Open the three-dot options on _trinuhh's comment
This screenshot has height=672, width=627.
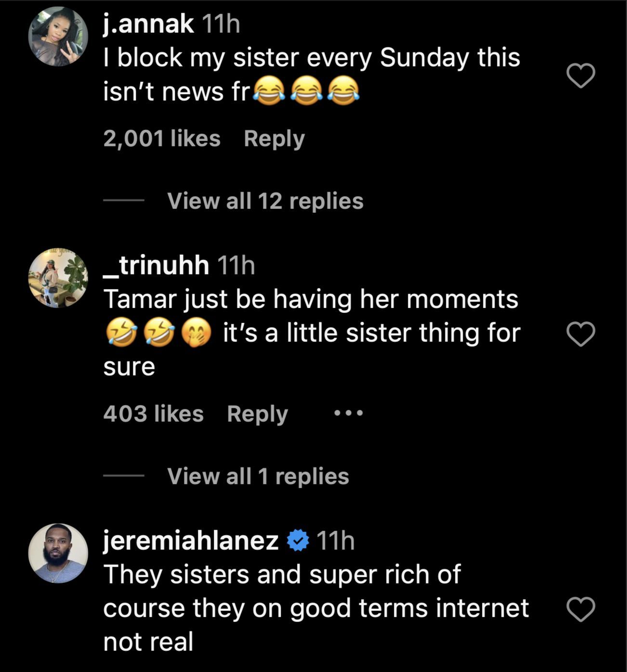coord(348,413)
